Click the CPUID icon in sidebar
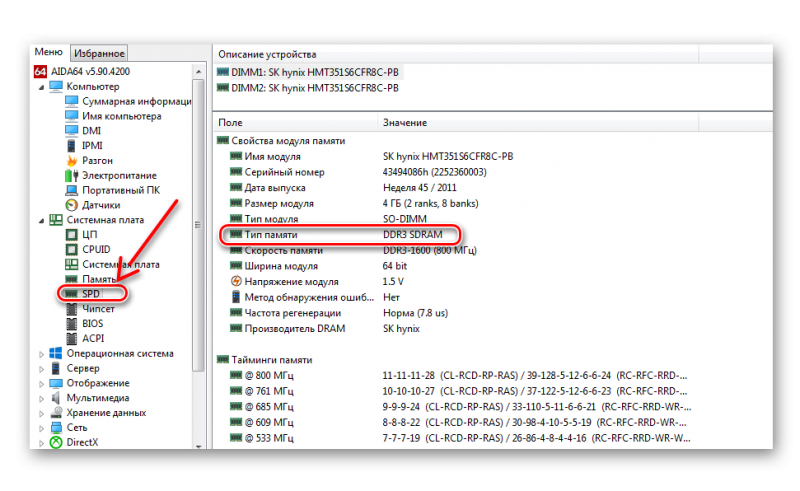The width and height of the screenshot is (800, 491). coord(72,249)
